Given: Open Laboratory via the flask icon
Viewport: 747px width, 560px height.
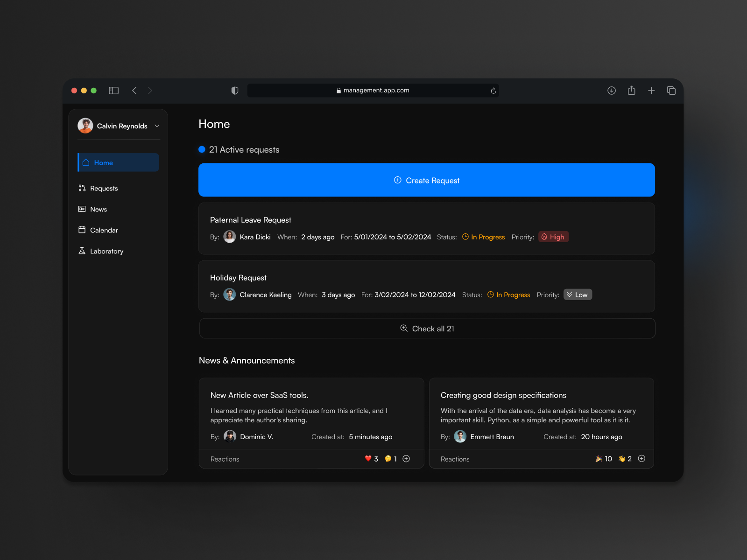Looking at the screenshot, I should tap(82, 251).
